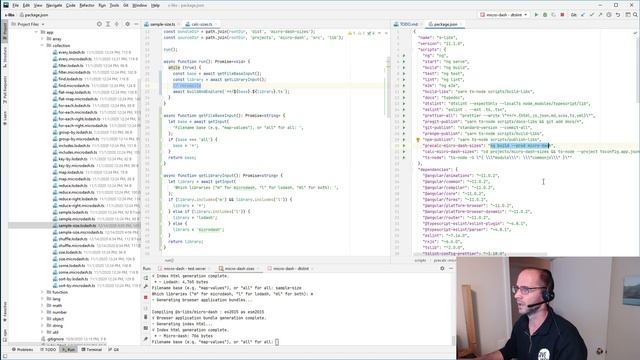Open Project panel settings gear
This screenshot has height=360, width=640.
[127, 24]
